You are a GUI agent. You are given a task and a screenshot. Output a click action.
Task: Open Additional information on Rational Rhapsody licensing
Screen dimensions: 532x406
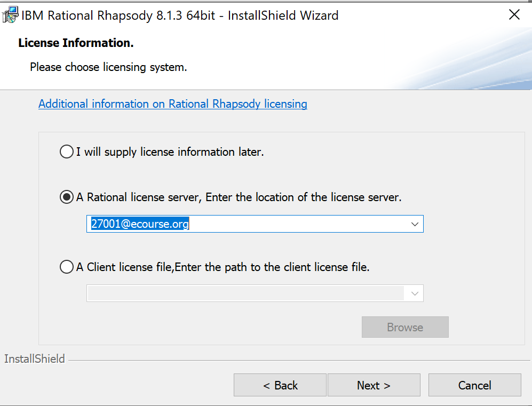pyautogui.click(x=172, y=104)
